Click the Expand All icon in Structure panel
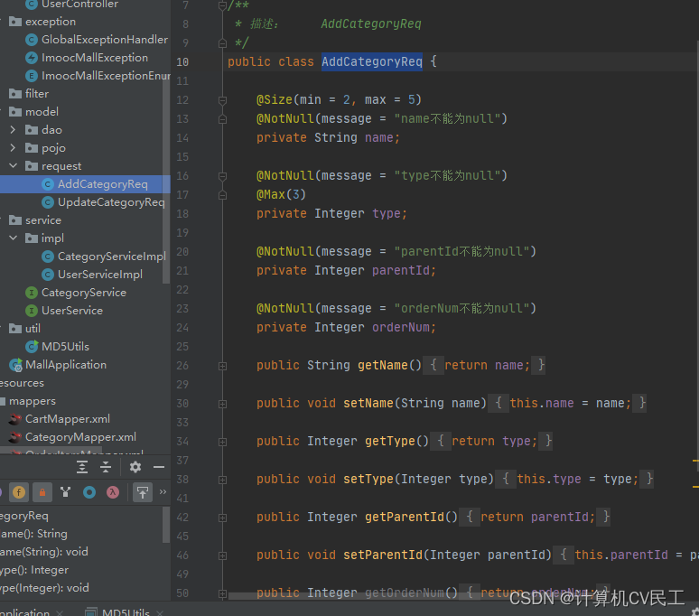Image resolution: width=699 pixels, height=616 pixels. pos(82,467)
